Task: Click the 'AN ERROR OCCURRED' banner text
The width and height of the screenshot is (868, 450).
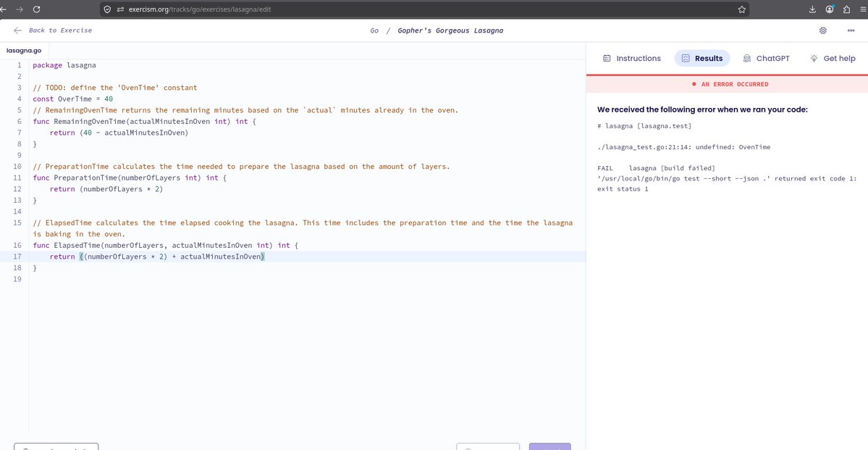Action: (x=735, y=84)
